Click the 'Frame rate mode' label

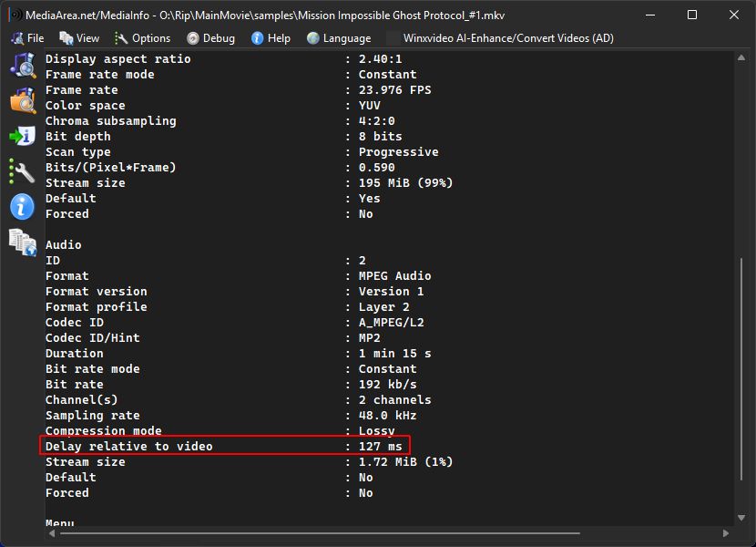(100, 75)
